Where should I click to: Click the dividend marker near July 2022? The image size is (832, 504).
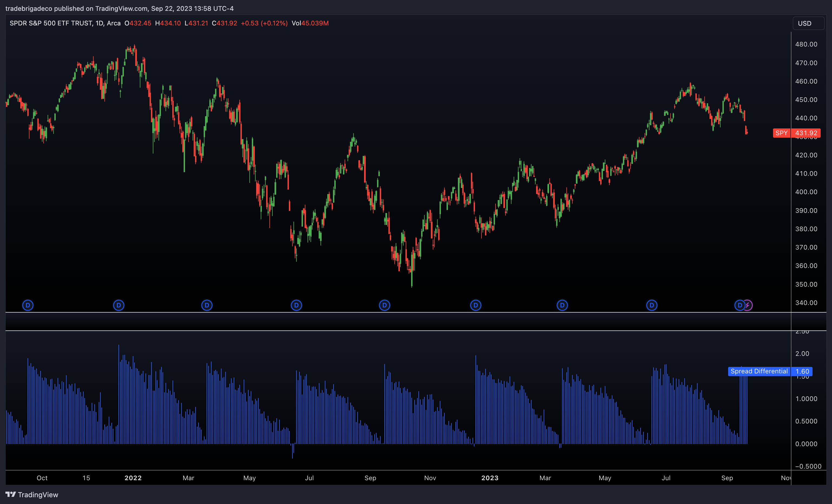tap(296, 305)
